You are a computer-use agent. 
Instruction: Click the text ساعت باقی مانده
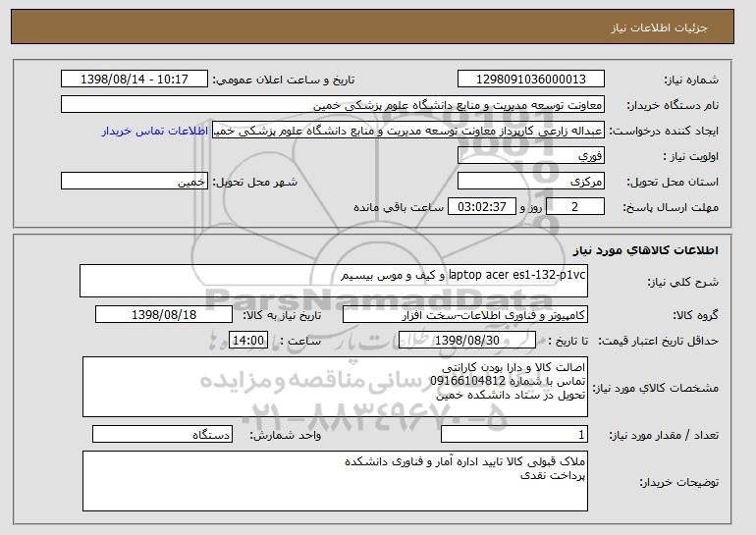399,208
